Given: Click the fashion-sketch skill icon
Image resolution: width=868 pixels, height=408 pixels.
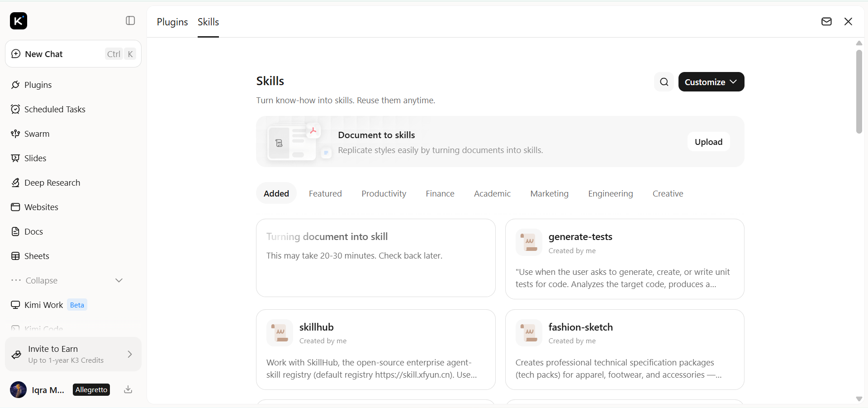Looking at the screenshot, I should coord(529,333).
